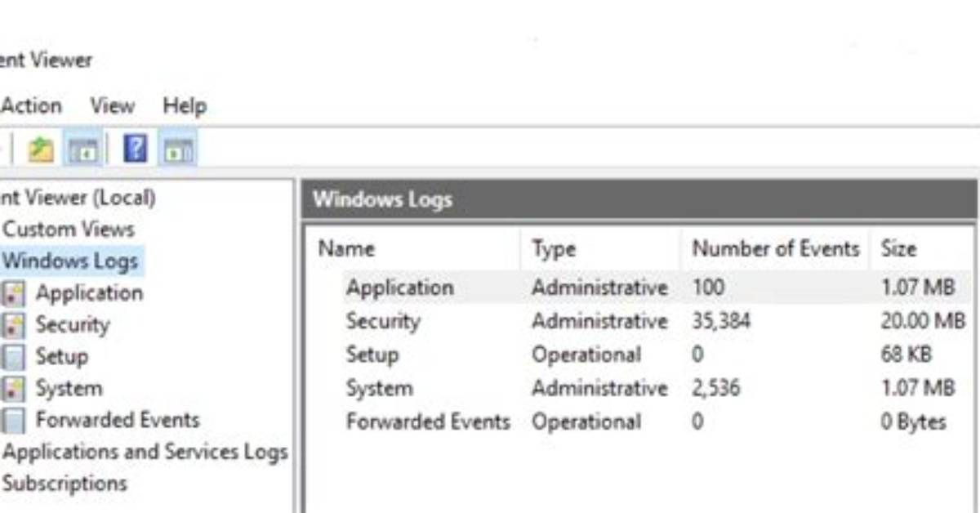This screenshot has height=513, width=980.
Task: Open the Action menu
Action: pos(31,106)
